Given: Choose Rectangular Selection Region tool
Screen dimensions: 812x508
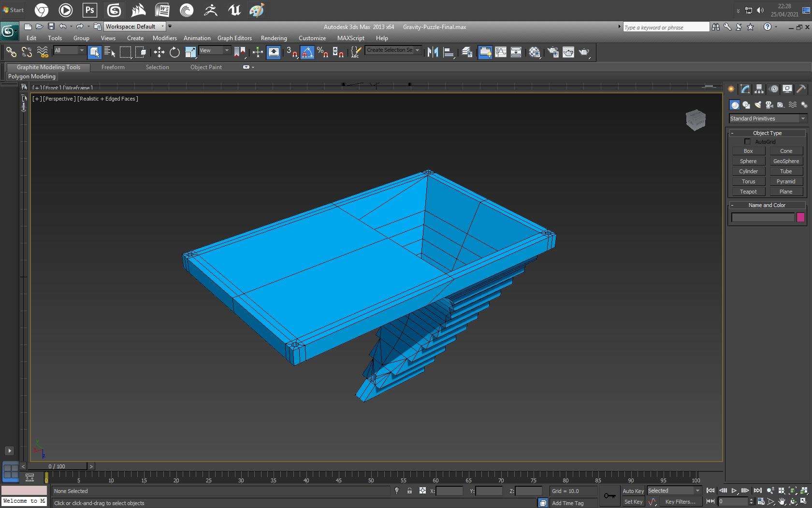Looking at the screenshot, I should point(125,52).
